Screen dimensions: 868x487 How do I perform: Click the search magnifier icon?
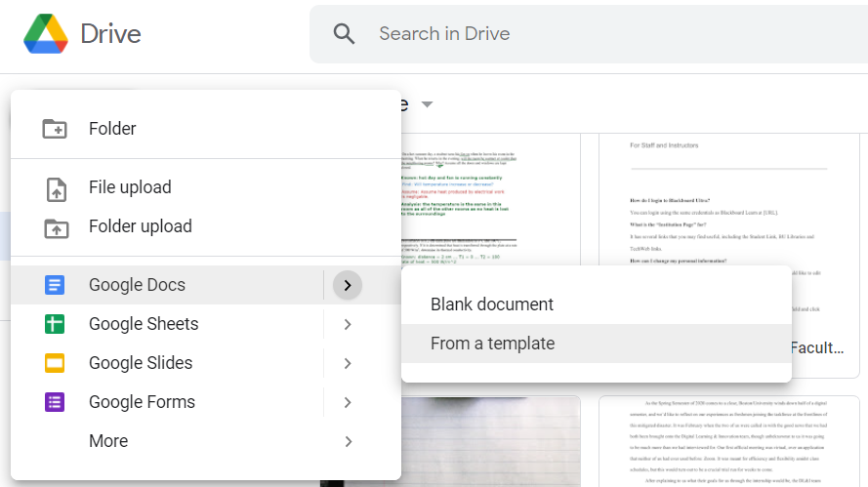pos(344,34)
